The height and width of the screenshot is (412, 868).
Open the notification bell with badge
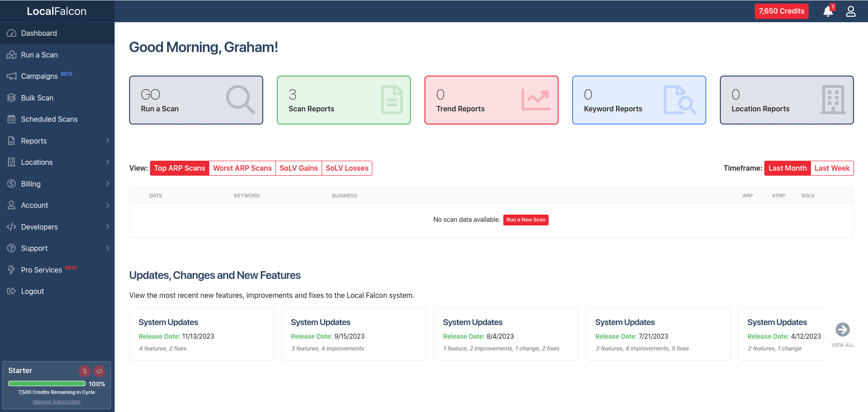point(828,11)
